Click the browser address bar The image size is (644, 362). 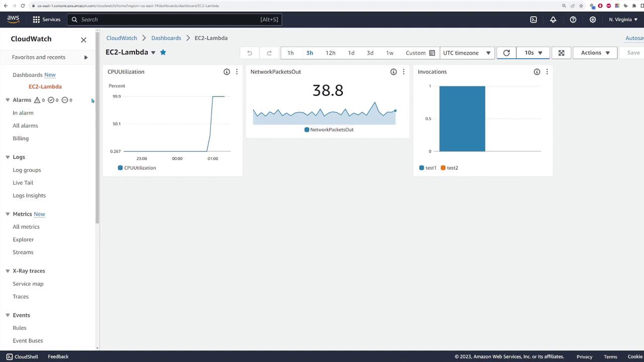(x=297, y=6)
